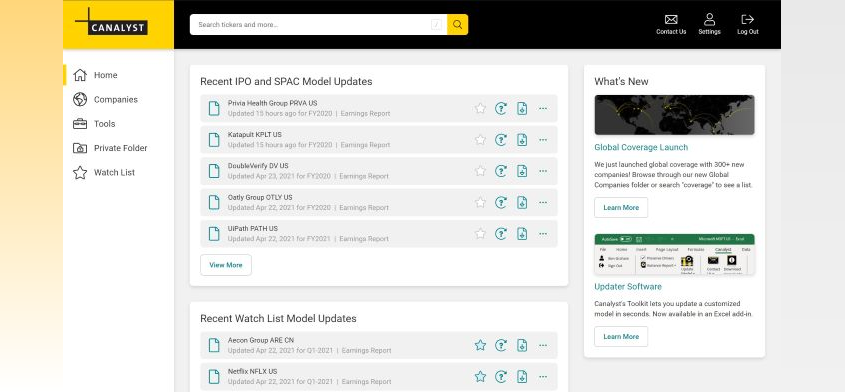Star DoubleVerify DV US for watch list
The width and height of the screenshot is (845, 392).
click(x=480, y=171)
